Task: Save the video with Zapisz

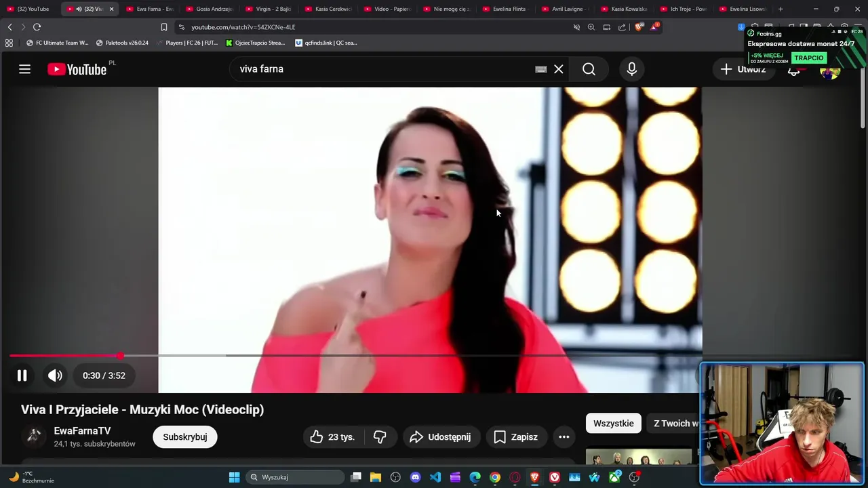Action: [x=516, y=437]
